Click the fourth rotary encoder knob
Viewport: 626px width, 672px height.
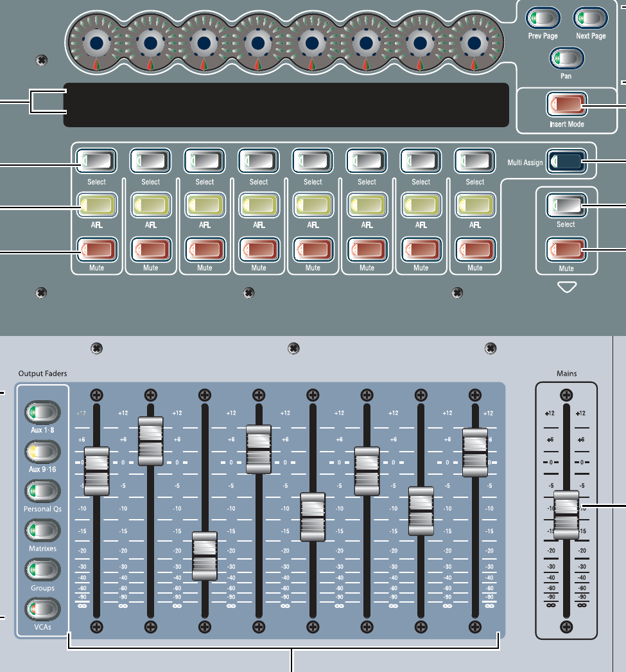coord(258,43)
